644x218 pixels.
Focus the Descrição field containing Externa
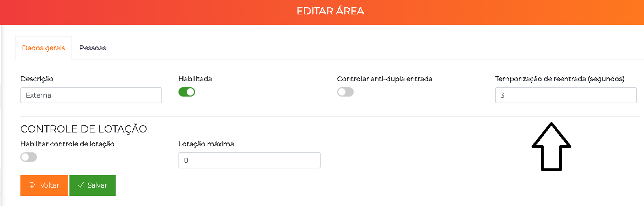coord(91,95)
